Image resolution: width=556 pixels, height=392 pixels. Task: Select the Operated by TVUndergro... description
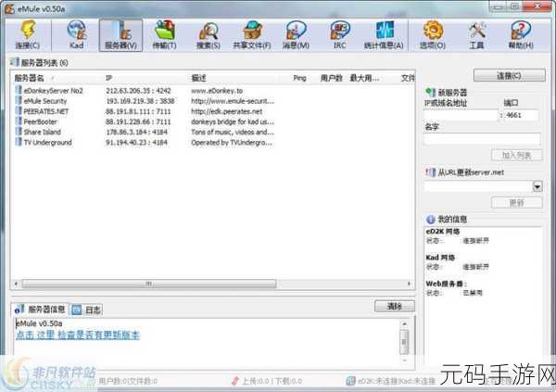pyautogui.click(x=232, y=142)
